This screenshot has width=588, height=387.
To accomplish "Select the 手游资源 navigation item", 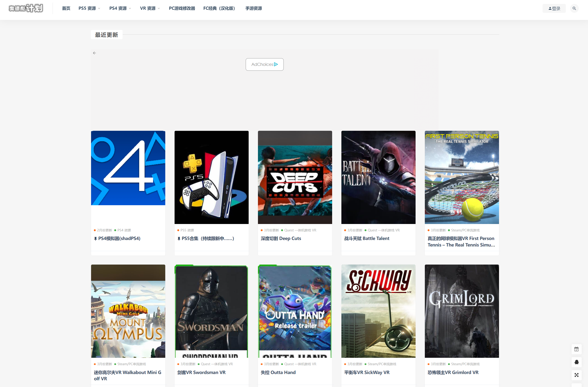I will [x=254, y=8].
